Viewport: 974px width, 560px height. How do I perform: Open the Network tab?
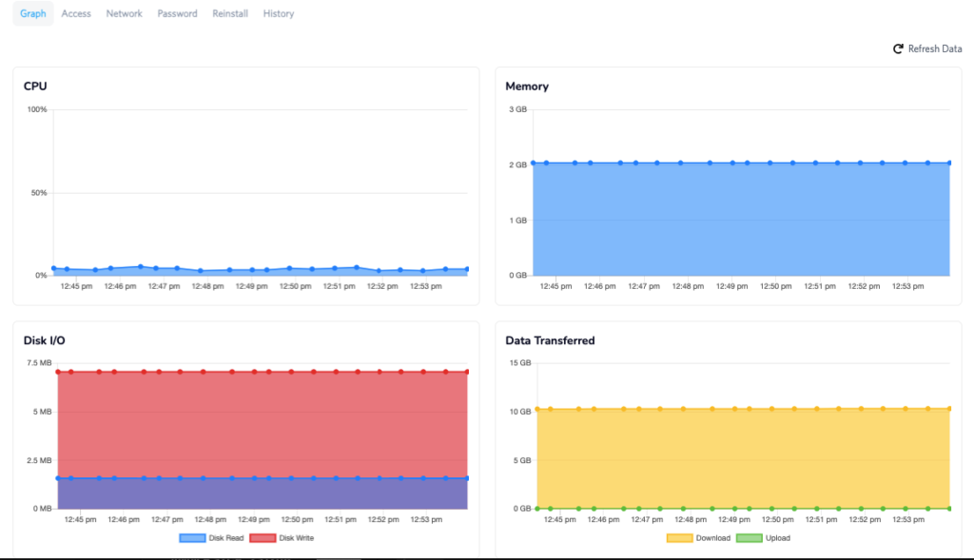pos(124,13)
